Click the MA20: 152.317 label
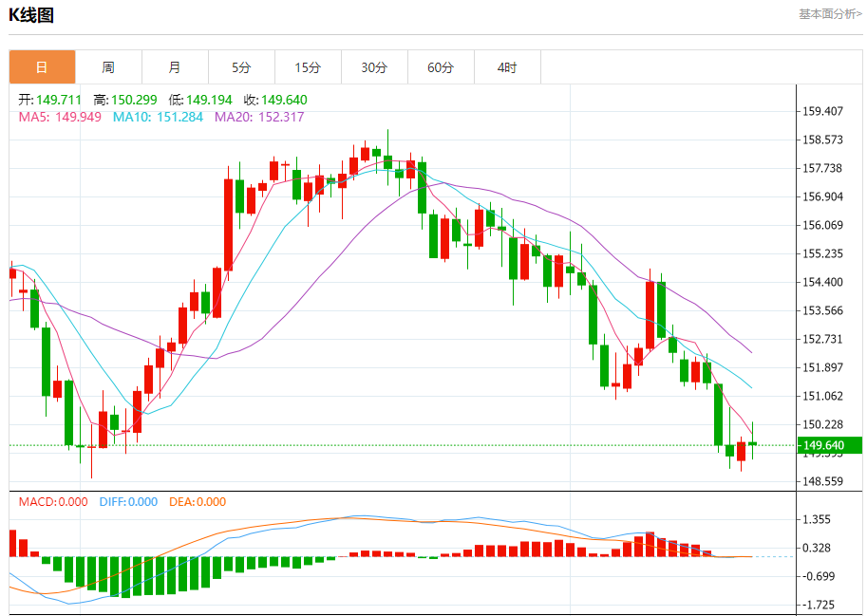The image size is (867, 616). pos(259,117)
